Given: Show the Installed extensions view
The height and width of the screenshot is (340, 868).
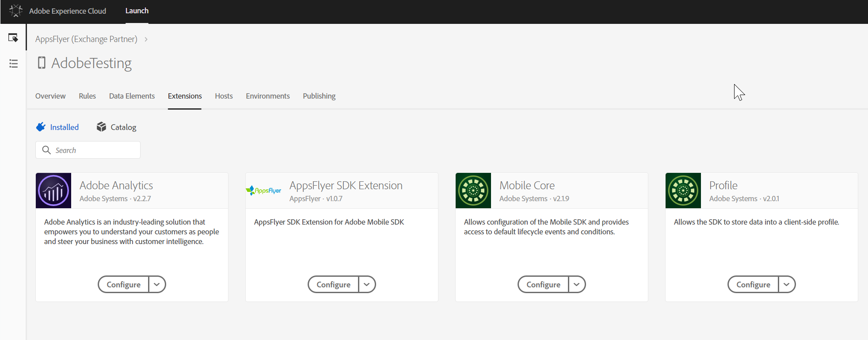Looking at the screenshot, I should [58, 127].
